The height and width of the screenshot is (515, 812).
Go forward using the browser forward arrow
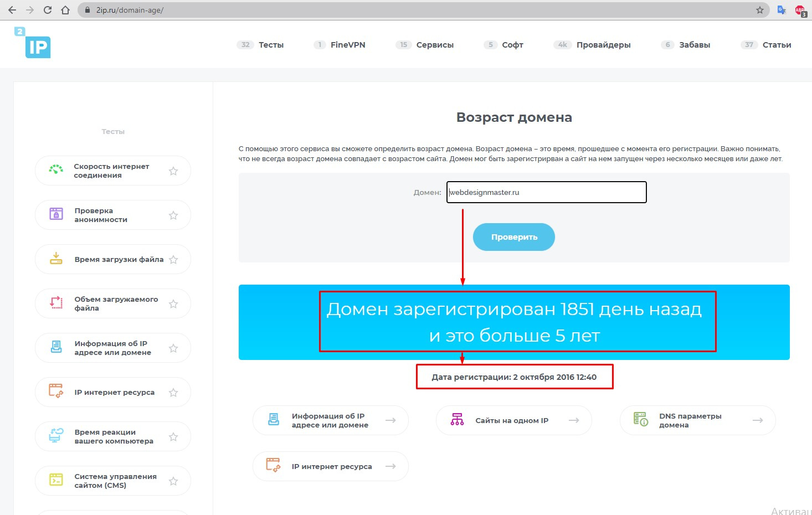pyautogui.click(x=30, y=10)
